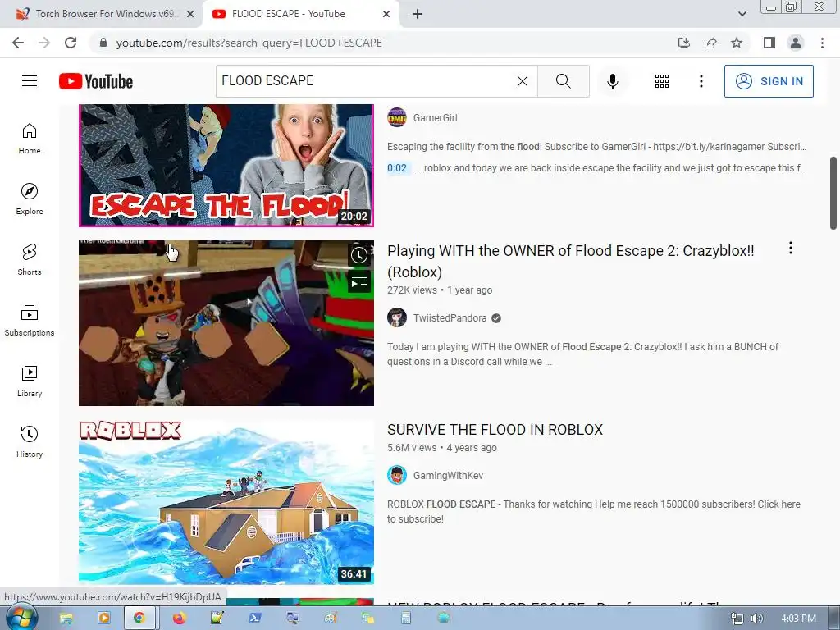Start voice search with microphone icon
Screen dimensions: 840x630
click(x=612, y=81)
